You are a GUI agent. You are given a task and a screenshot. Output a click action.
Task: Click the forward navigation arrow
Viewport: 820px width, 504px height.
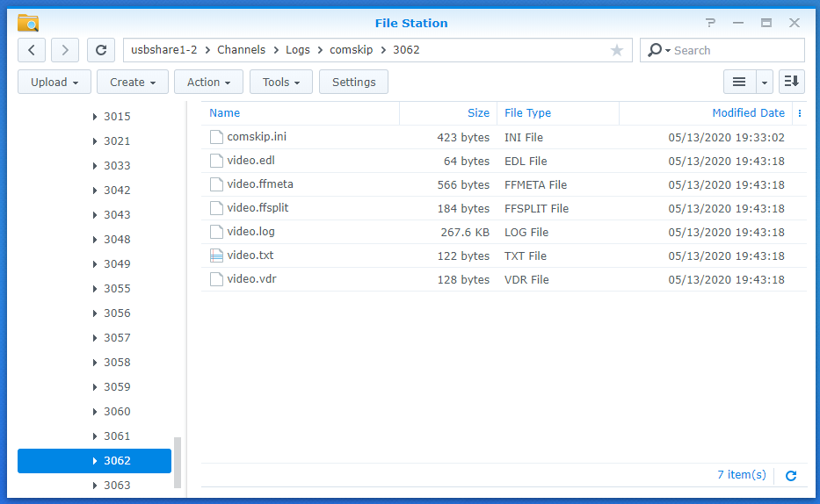click(x=65, y=50)
